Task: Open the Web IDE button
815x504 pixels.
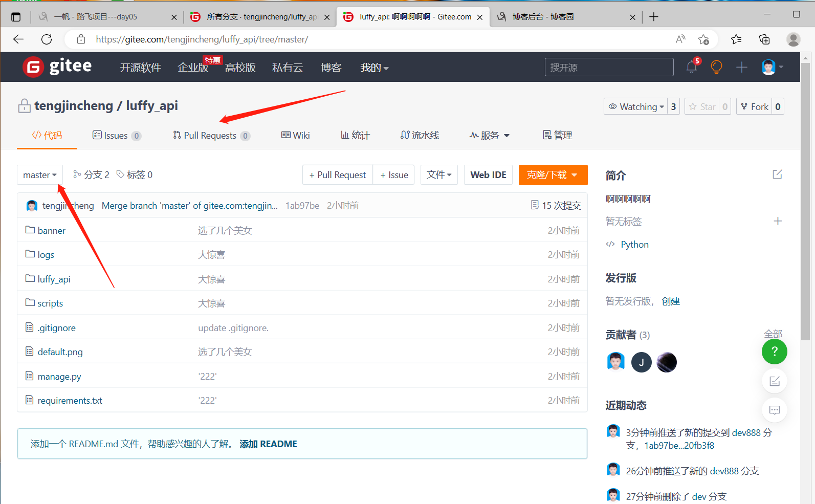Action: point(488,175)
